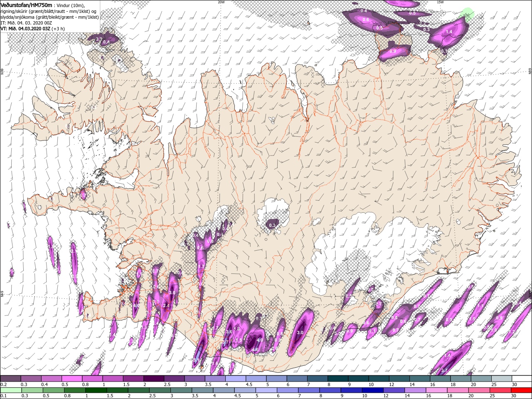
Task: Click the 4.6 precipitation value label
Action: coord(255,350)
